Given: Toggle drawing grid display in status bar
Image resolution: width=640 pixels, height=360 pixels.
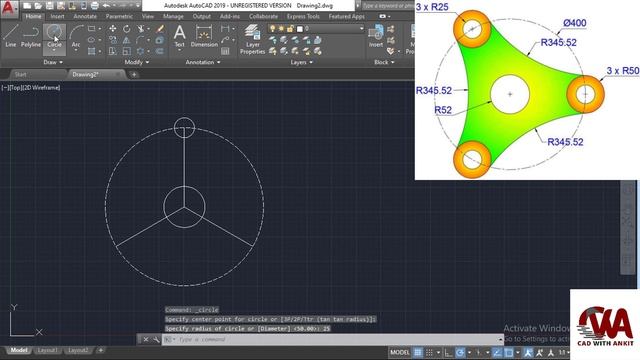Looking at the screenshot, I should point(418,352).
